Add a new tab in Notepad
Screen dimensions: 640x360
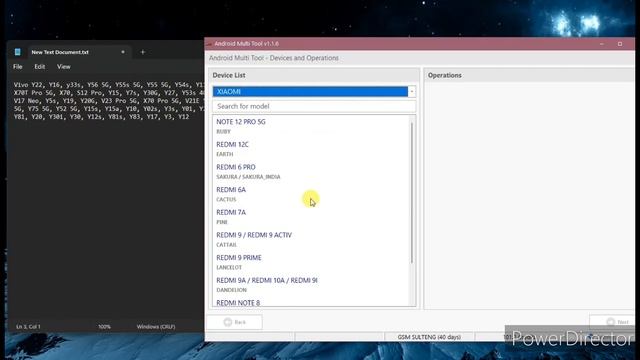click(142, 52)
